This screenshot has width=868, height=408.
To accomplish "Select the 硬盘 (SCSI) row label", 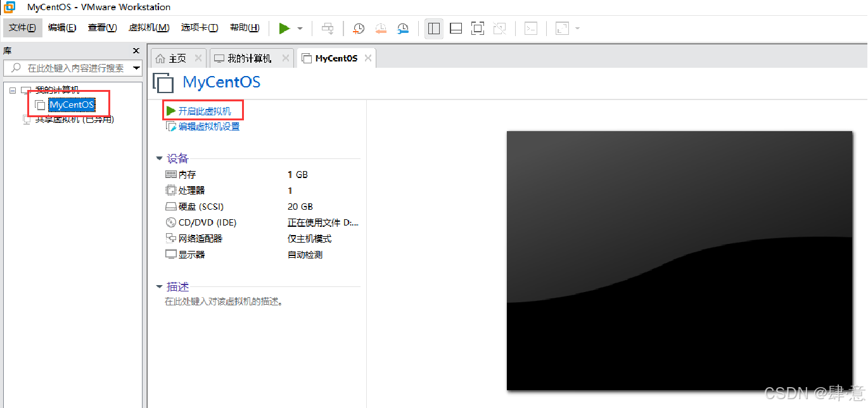I will point(201,207).
